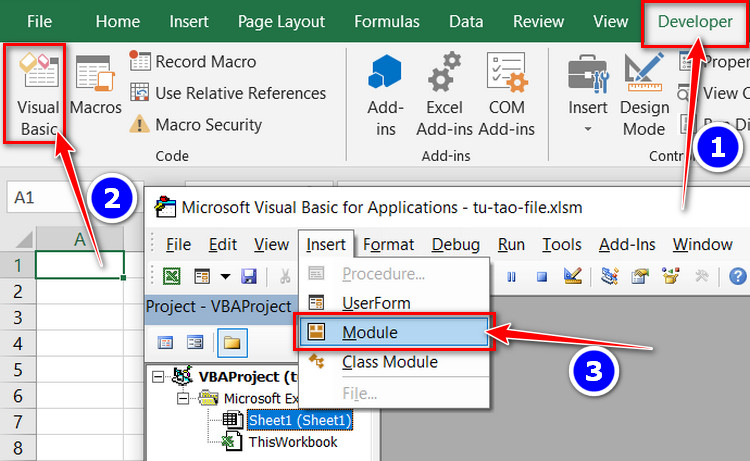Open Macro Security settings
The image size is (750, 461).
pyautogui.click(x=196, y=125)
